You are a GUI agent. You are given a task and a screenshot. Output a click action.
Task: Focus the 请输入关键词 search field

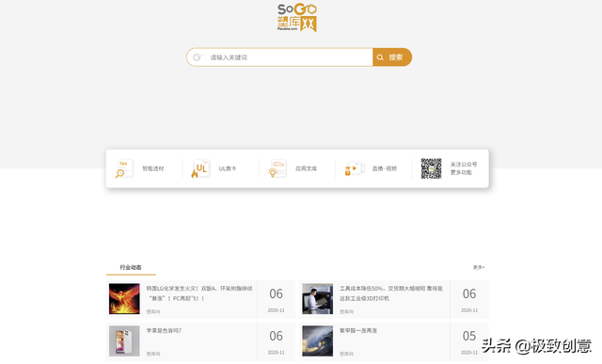(279, 57)
